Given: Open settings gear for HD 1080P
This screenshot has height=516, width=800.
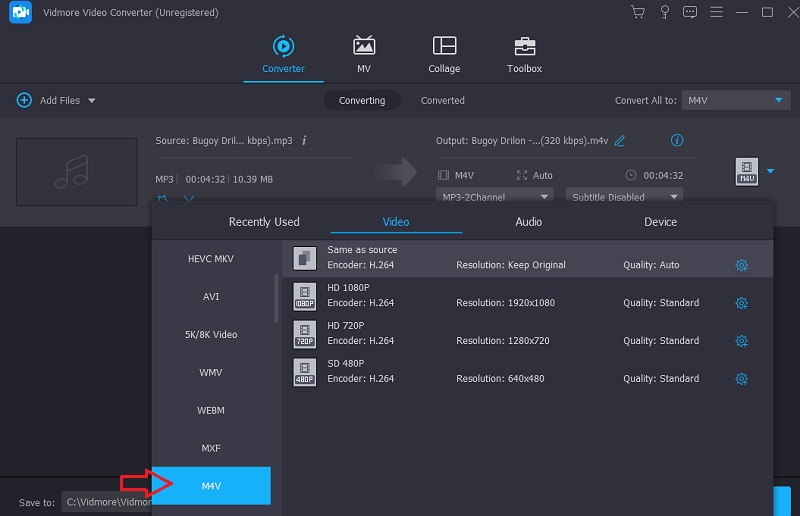Looking at the screenshot, I should (741, 303).
